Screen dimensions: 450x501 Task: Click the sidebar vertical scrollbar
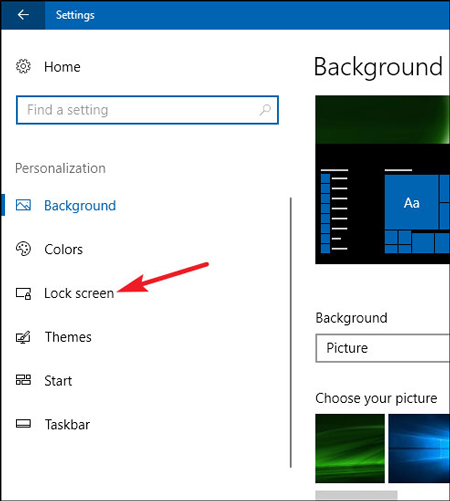pyautogui.click(x=291, y=332)
